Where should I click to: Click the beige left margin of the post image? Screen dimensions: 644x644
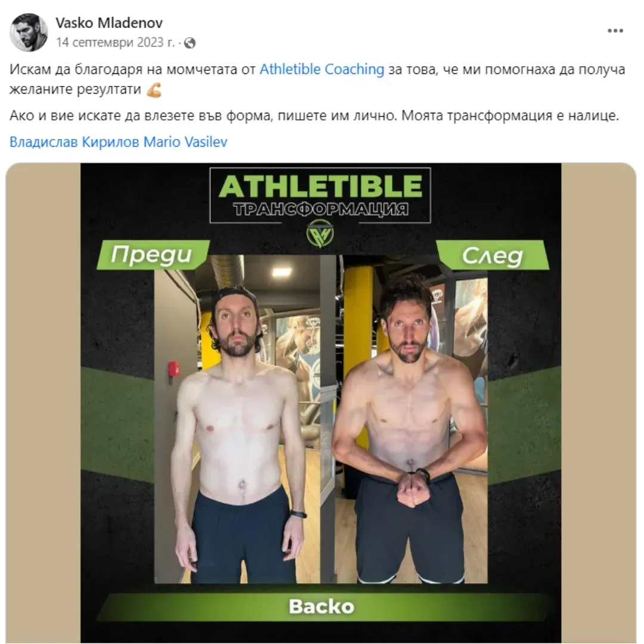tap(43, 402)
